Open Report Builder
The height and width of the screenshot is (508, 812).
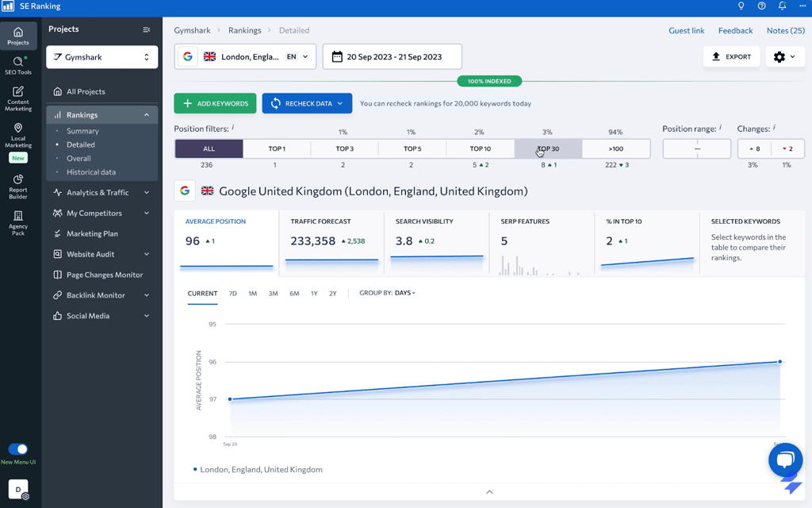18,187
